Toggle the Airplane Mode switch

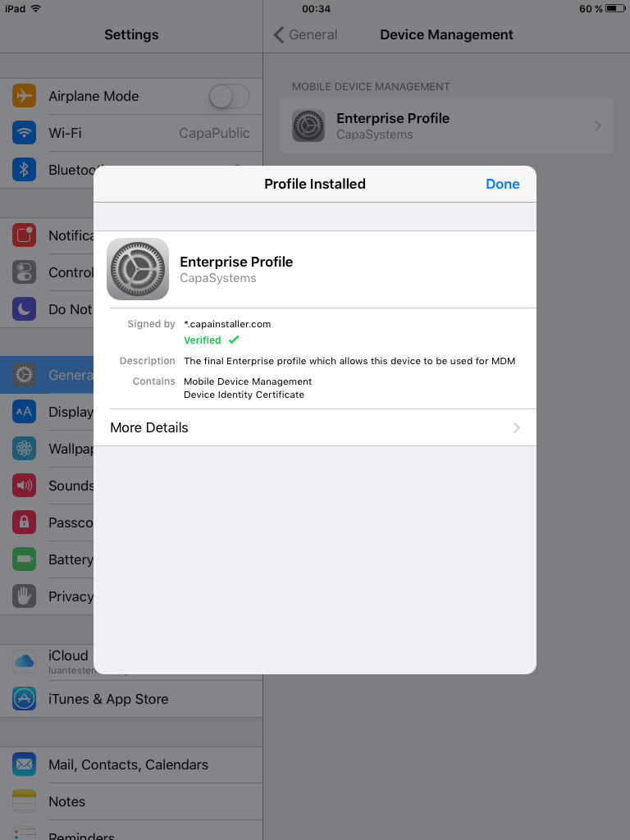230,97
